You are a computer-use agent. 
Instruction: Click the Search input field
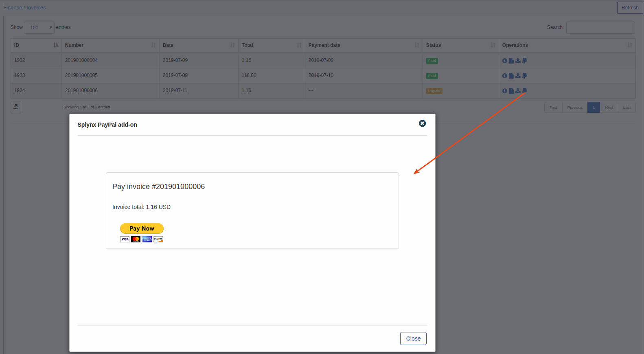600,28
